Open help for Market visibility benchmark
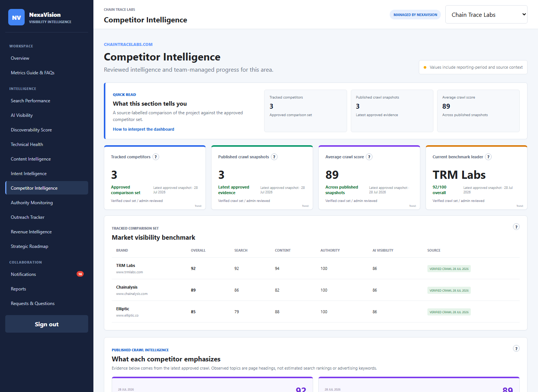Image resolution: width=538 pixels, height=392 pixels. [516, 227]
